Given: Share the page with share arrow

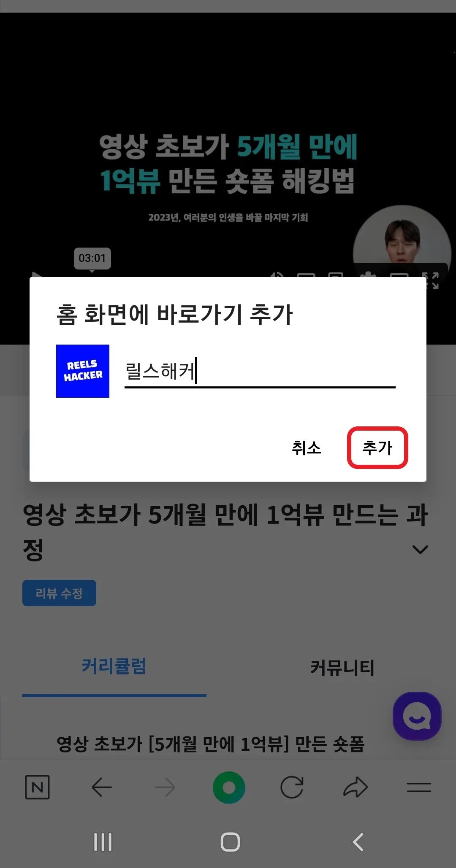Looking at the screenshot, I should pos(356,787).
